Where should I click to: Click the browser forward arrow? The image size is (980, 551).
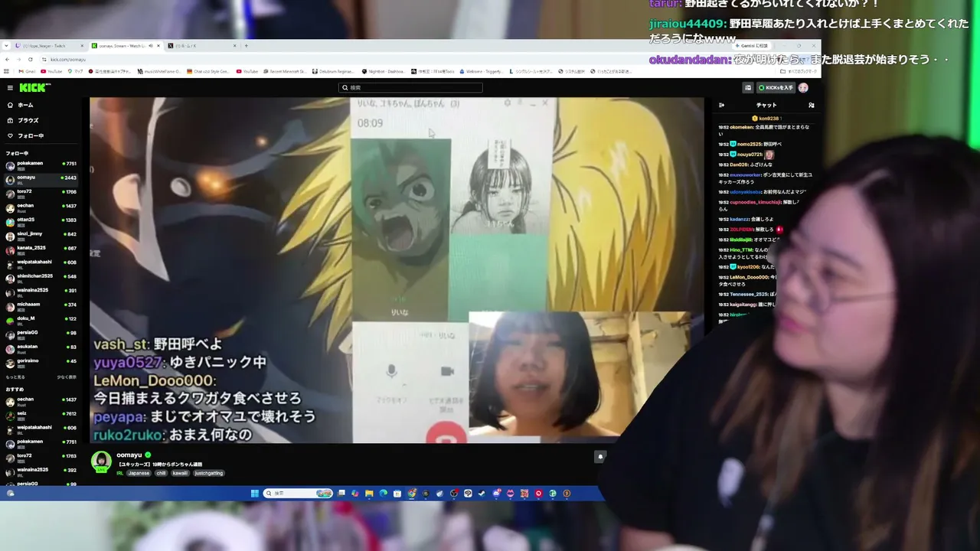coord(18,59)
